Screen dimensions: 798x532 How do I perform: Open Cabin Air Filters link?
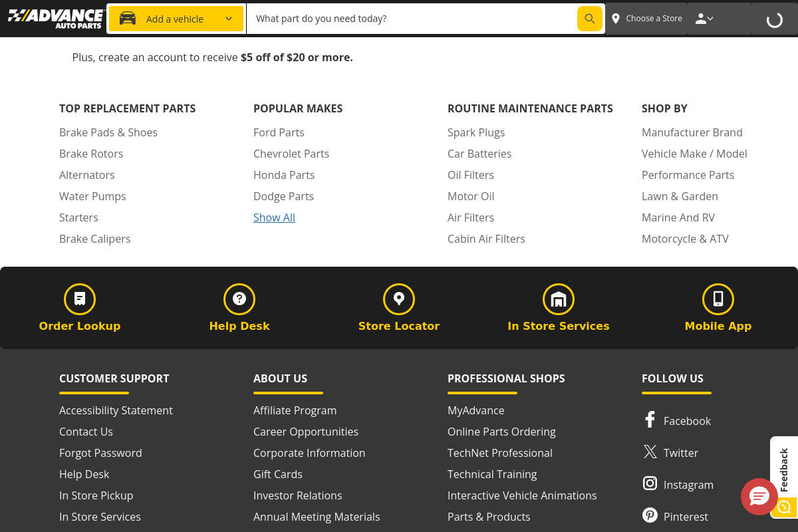tap(486, 239)
